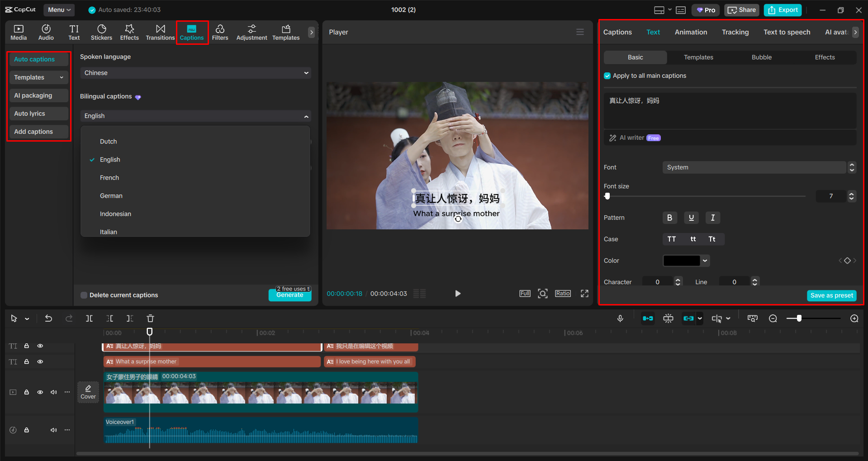Uncheck Apply to all main captions
868x461 pixels.
click(x=607, y=76)
